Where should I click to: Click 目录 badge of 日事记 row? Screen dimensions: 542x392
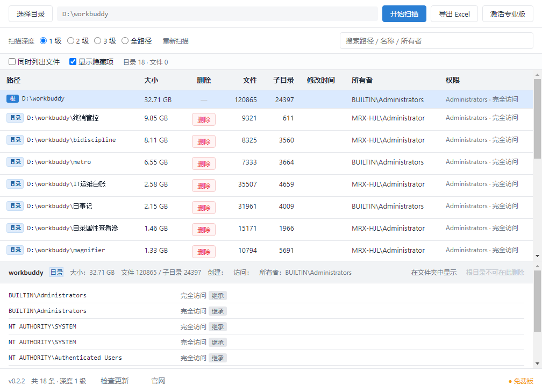click(x=15, y=206)
